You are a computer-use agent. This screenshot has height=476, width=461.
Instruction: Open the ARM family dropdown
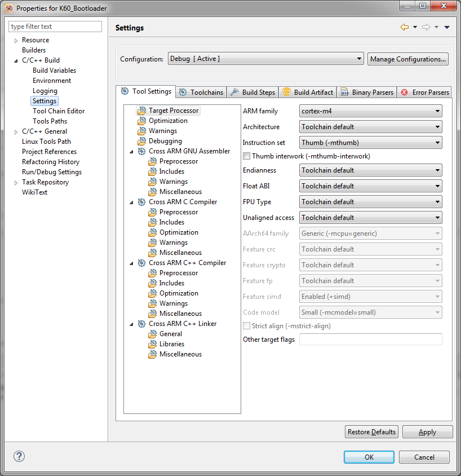tap(371, 111)
